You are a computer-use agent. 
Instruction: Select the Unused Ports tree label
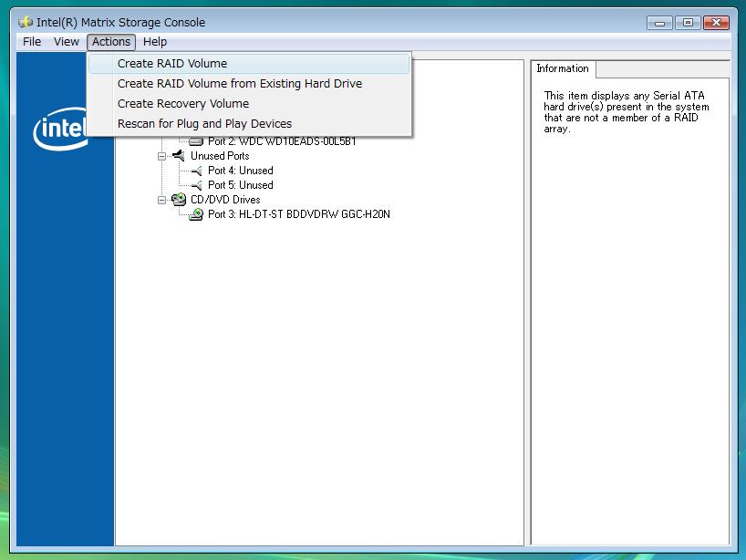click(x=220, y=156)
